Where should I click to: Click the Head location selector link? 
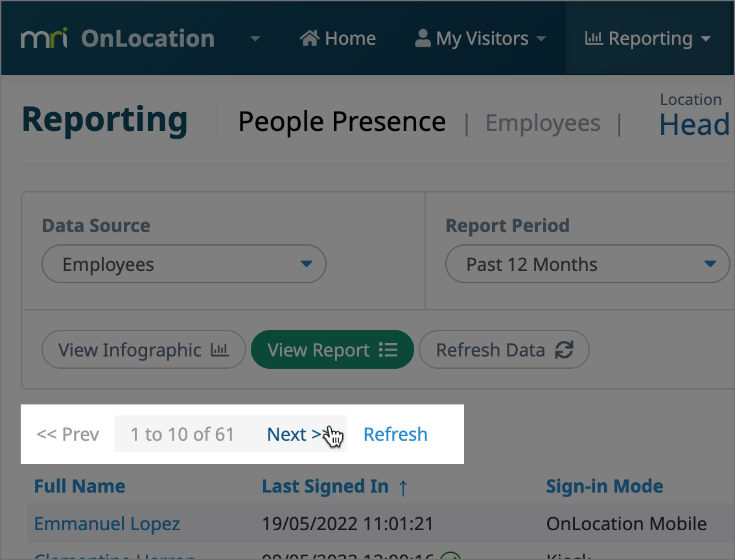pyautogui.click(x=695, y=124)
